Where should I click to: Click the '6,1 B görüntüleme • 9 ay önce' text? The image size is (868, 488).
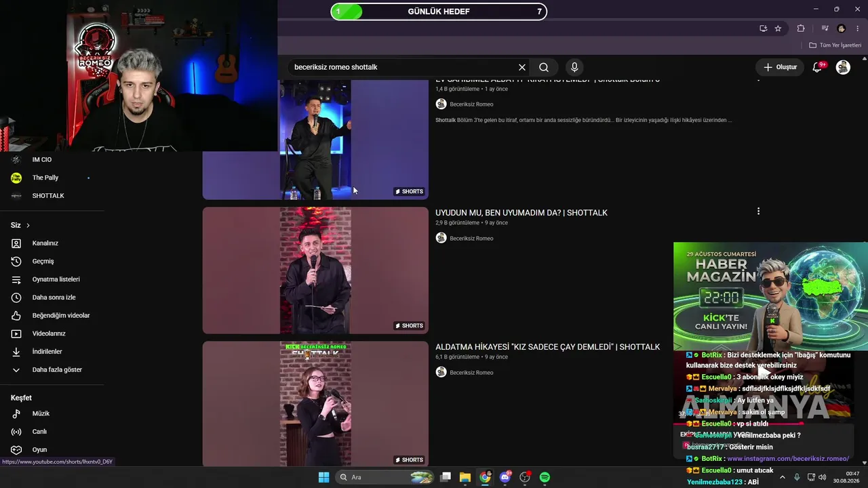tap(471, 357)
